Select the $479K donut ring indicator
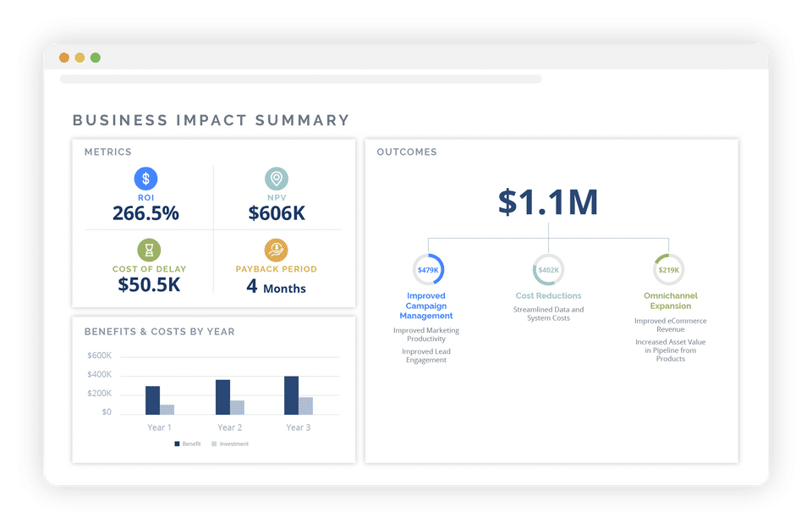 click(x=428, y=269)
